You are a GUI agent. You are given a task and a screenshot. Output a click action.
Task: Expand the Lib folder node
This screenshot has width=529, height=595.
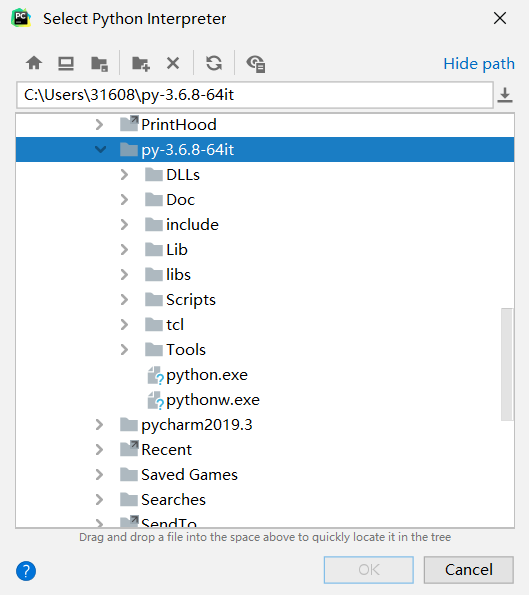(x=124, y=250)
